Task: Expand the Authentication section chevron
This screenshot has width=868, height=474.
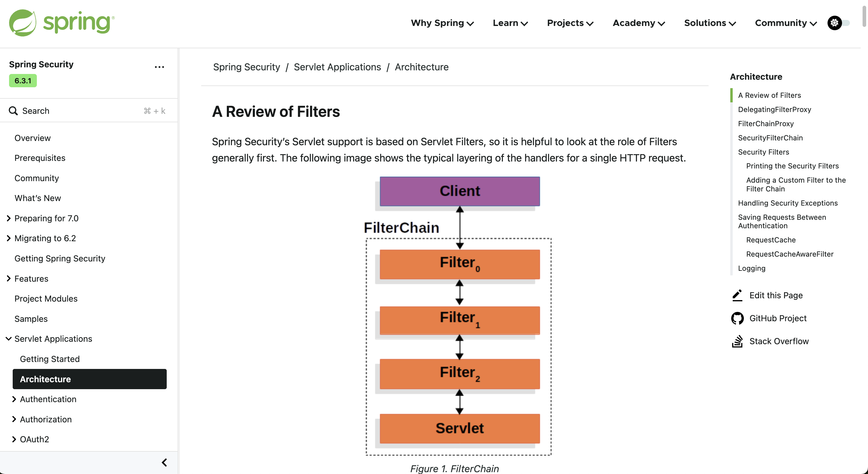Action: [x=14, y=399]
